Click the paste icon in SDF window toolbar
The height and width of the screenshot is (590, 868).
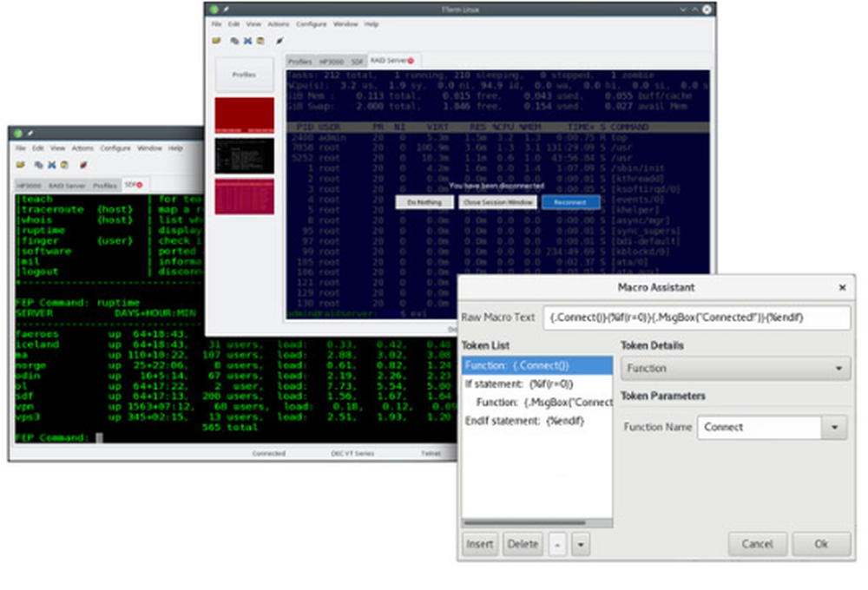[64, 164]
